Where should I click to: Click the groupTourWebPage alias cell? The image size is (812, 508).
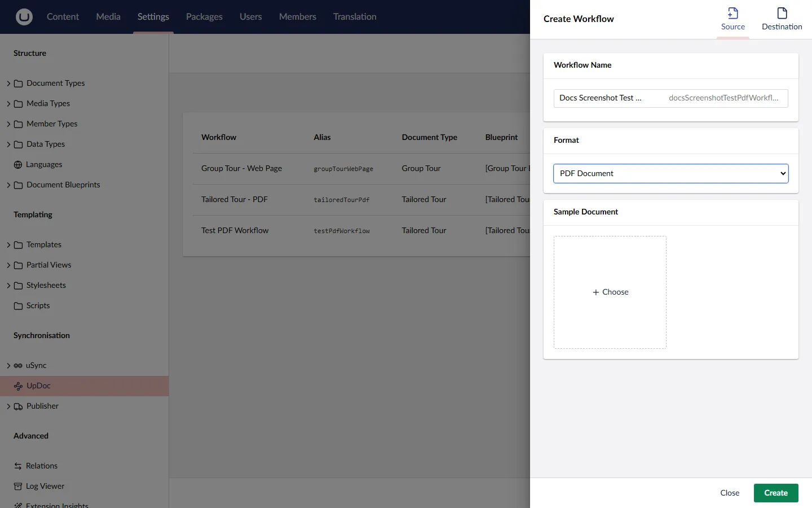(343, 169)
